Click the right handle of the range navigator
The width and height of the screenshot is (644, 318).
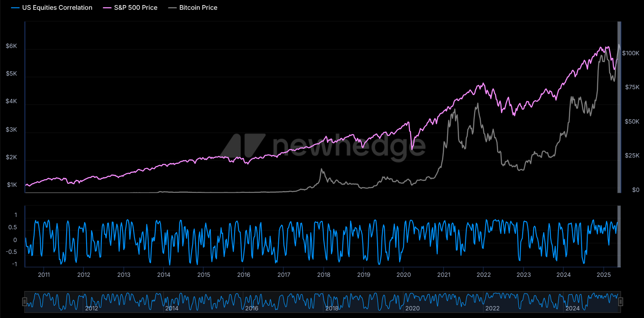(x=621, y=302)
